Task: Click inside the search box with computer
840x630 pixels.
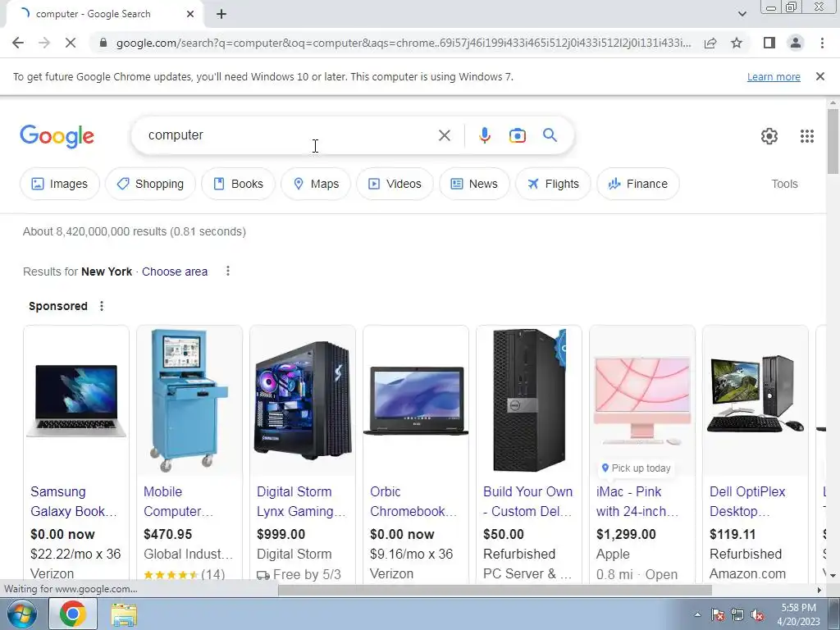Action: pos(290,135)
